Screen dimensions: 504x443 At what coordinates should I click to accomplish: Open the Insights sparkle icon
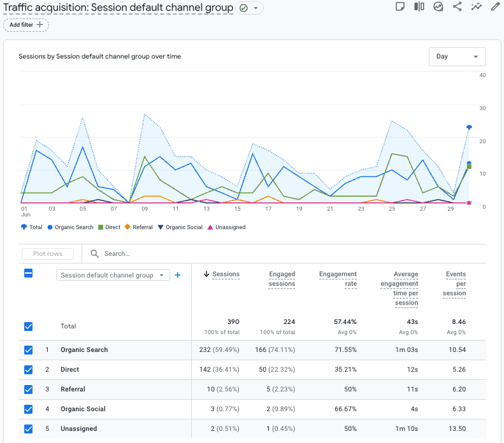tap(476, 6)
